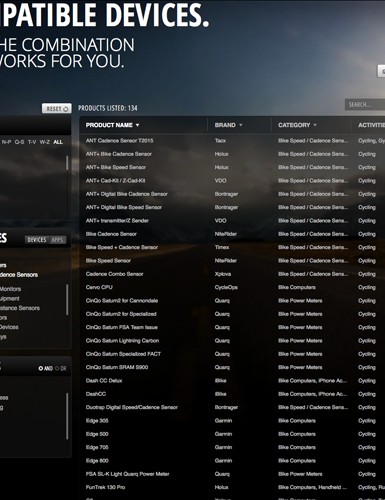The width and height of the screenshot is (385, 500).
Task: Select the Distance Sensors category filter
Action: [20, 308]
